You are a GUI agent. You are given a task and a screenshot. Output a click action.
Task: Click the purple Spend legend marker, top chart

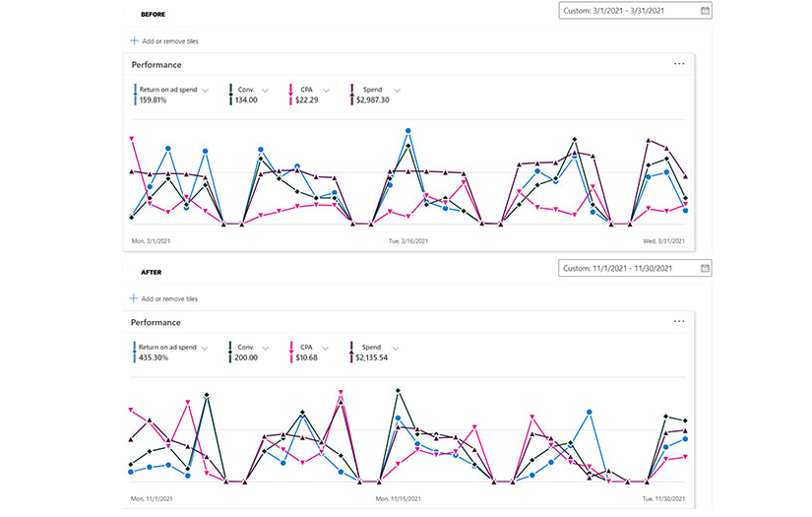[352, 95]
